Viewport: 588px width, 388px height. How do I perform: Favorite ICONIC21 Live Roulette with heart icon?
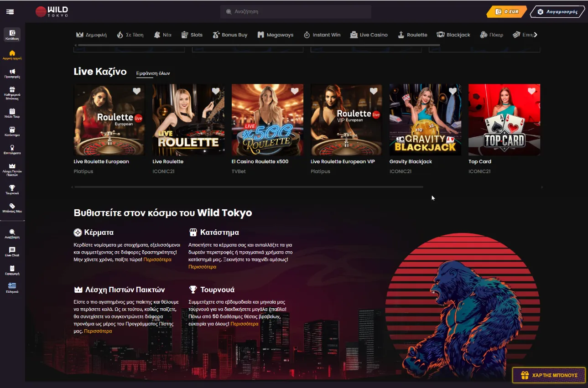216,91
